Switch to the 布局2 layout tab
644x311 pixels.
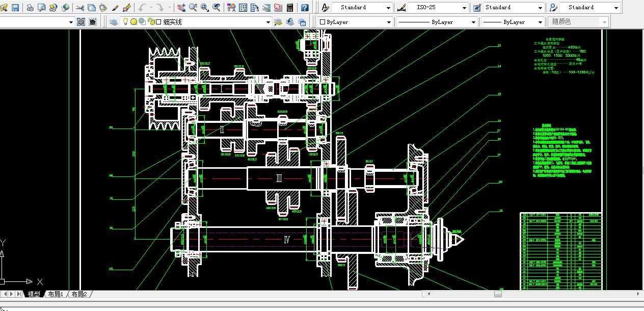[79, 294]
